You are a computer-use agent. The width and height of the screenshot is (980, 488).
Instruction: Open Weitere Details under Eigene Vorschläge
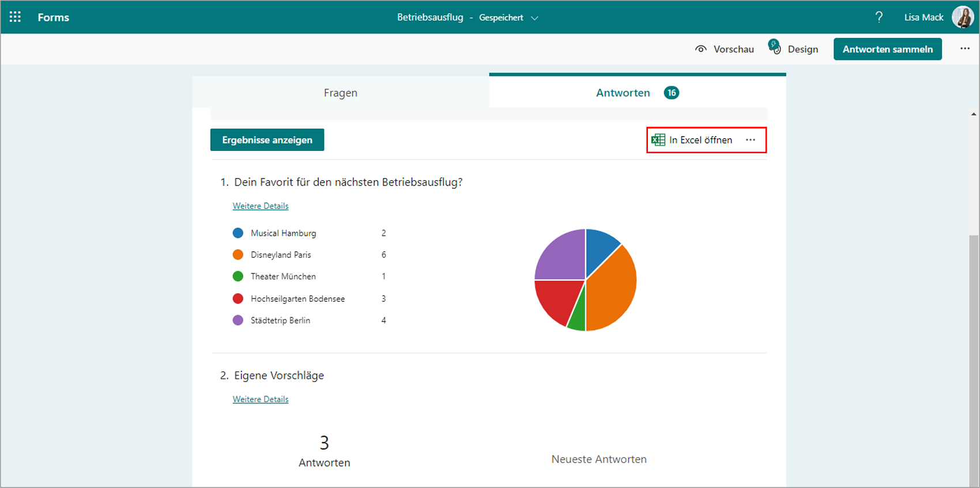261,399
